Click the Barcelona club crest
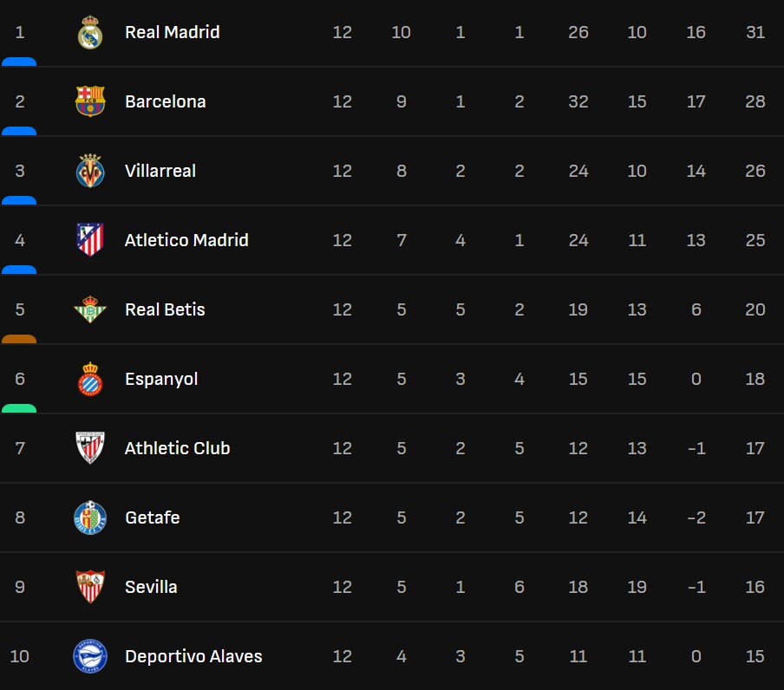The height and width of the screenshot is (690, 784). tap(90, 101)
